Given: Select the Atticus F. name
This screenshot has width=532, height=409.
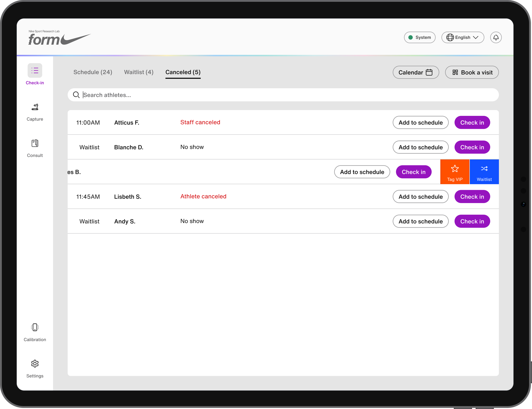Looking at the screenshot, I should (x=127, y=123).
